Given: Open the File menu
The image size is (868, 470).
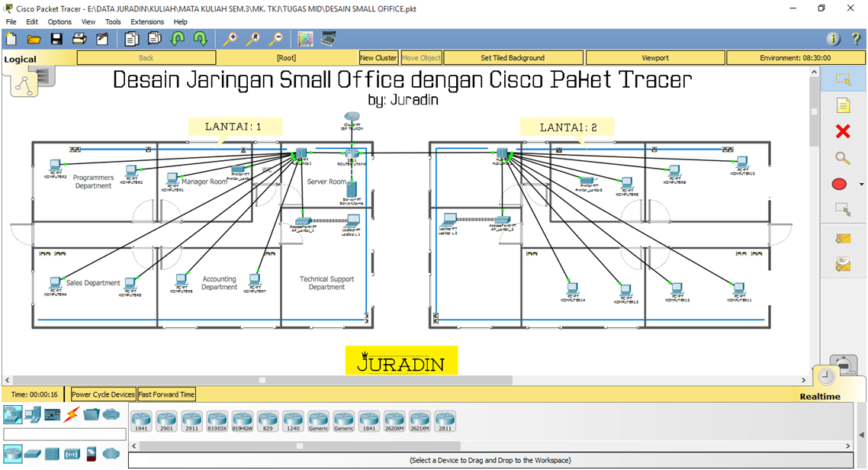Looking at the screenshot, I should pyautogui.click(x=11, y=21).
